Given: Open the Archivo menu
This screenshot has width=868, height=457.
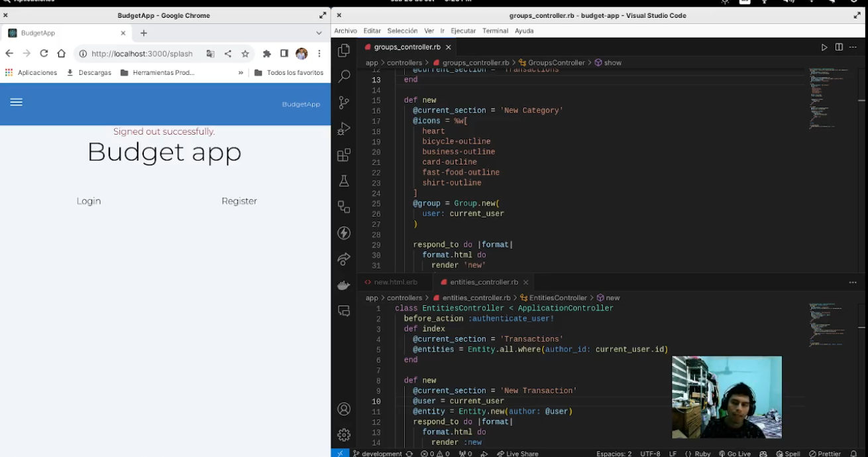Looking at the screenshot, I should pos(345,31).
